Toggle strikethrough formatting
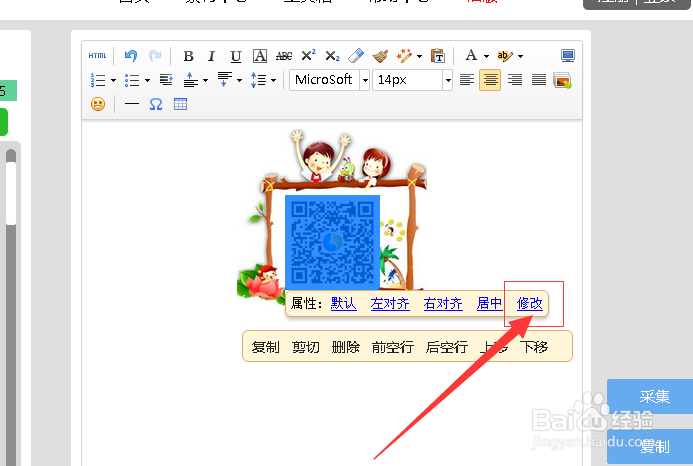 pyautogui.click(x=284, y=56)
